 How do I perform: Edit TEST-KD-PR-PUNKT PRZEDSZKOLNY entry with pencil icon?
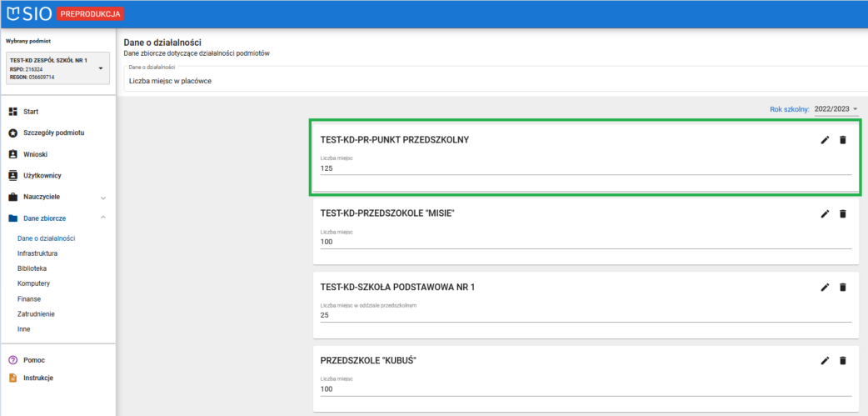tap(825, 140)
